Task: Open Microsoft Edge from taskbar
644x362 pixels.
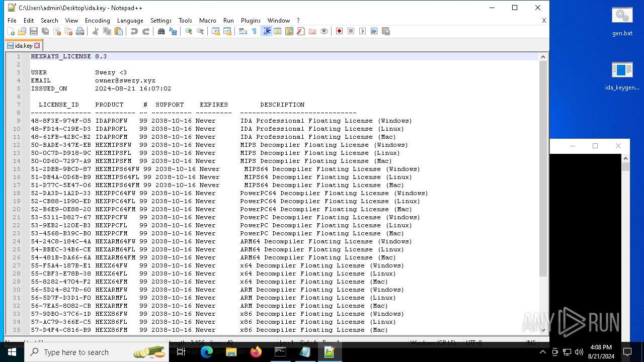Action: pyautogui.click(x=207, y=352)
